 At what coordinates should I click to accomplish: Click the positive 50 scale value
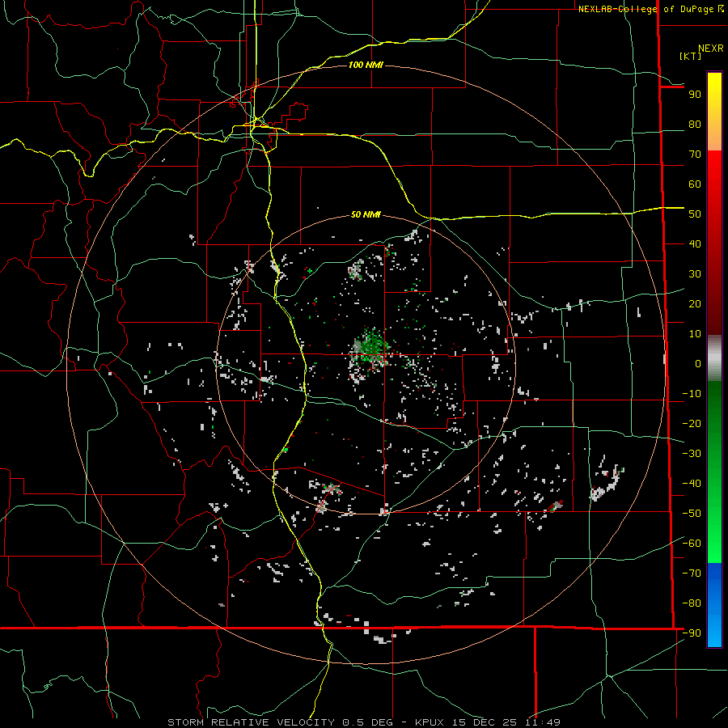point(695,214)
